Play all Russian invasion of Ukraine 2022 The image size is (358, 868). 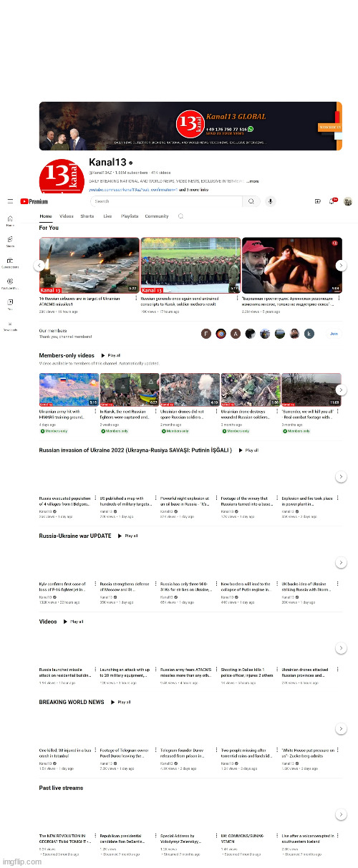click(x=248, y=450)
